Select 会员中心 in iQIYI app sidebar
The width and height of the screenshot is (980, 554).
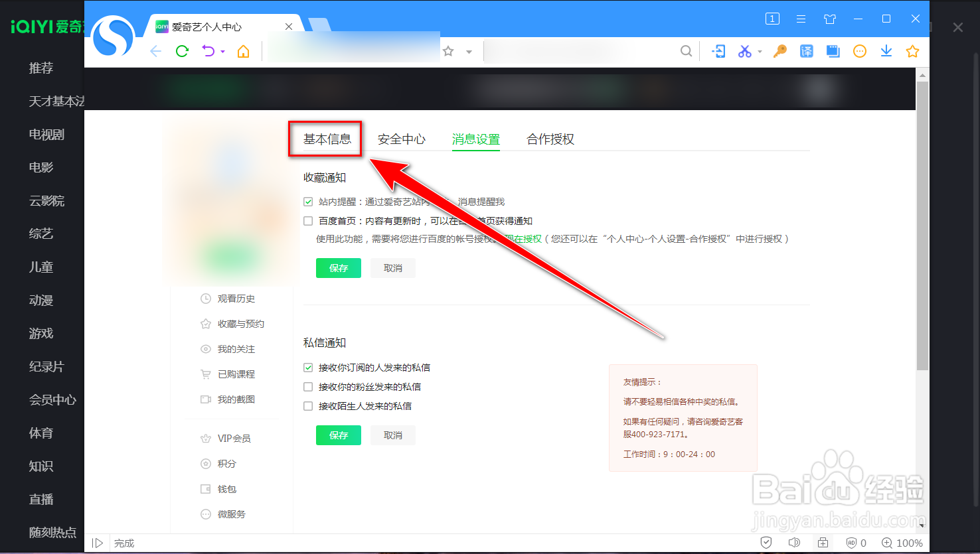pos(52,400)
